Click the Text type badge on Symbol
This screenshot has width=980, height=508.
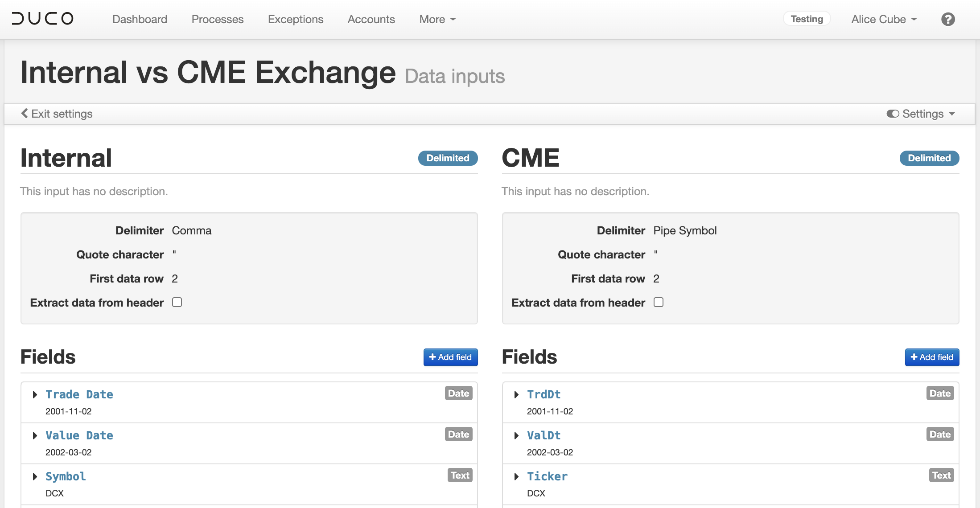(x=460, y=475)
